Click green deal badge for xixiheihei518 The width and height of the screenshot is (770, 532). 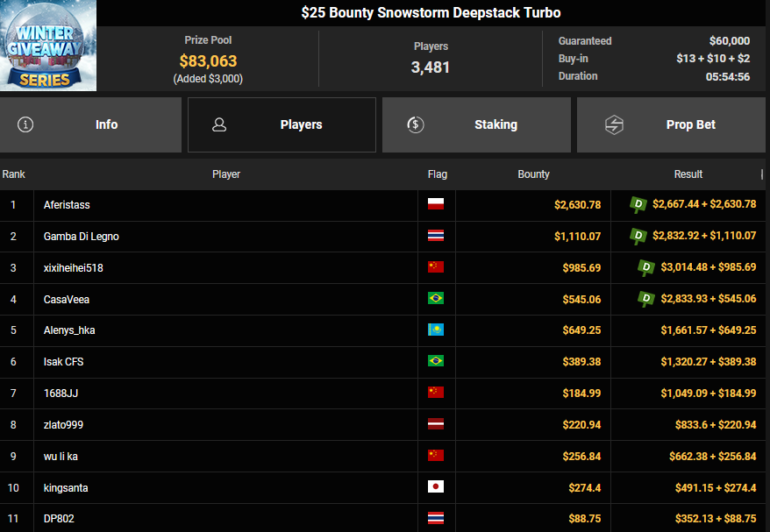pyautogui.click(x=646, y=267)
